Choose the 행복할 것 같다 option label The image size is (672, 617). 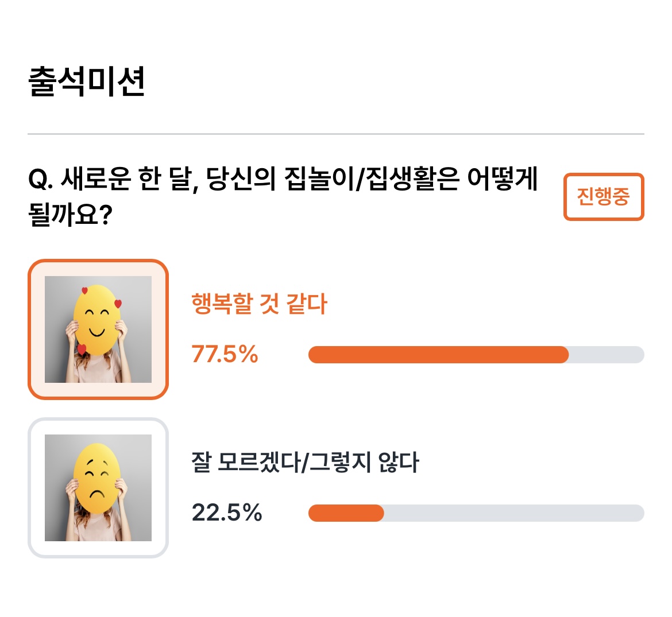[259, 304]
